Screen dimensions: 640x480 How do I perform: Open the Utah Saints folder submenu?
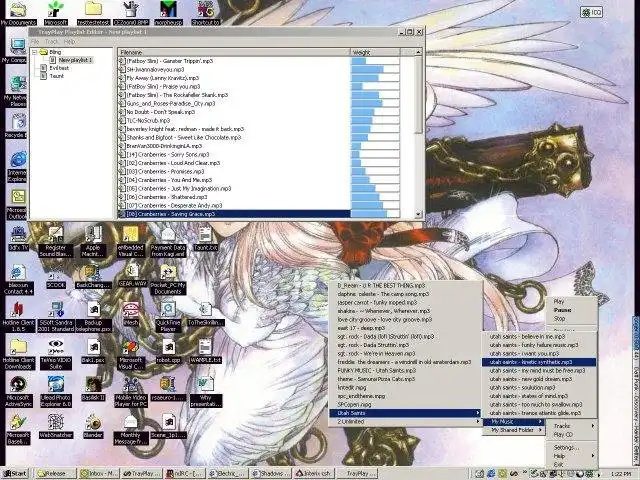(406, 413)
